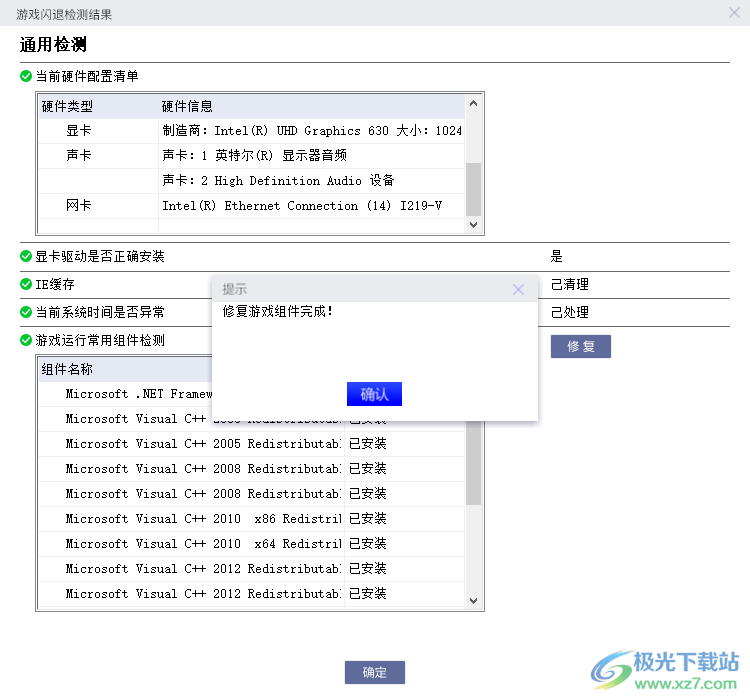
Task: Select the 网卡 hardware type cell
Action: [98, 205]
